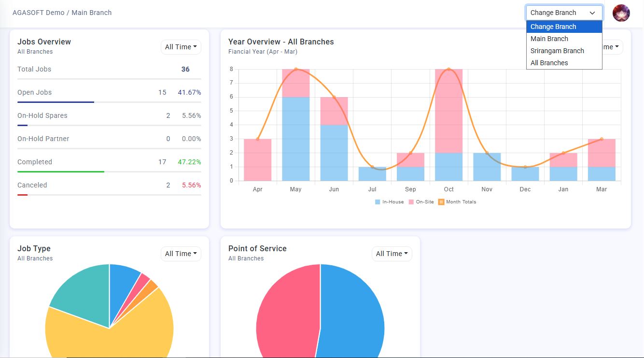Image resolution: width=644 pixels, height=358 pixels.
Task: Click the Completed count 17
Action: (162, 162)
